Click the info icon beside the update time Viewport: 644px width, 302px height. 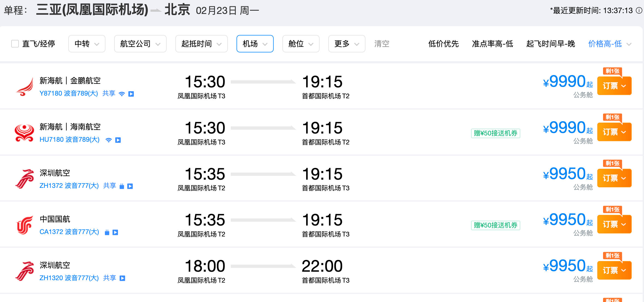(x=639, y=11)
